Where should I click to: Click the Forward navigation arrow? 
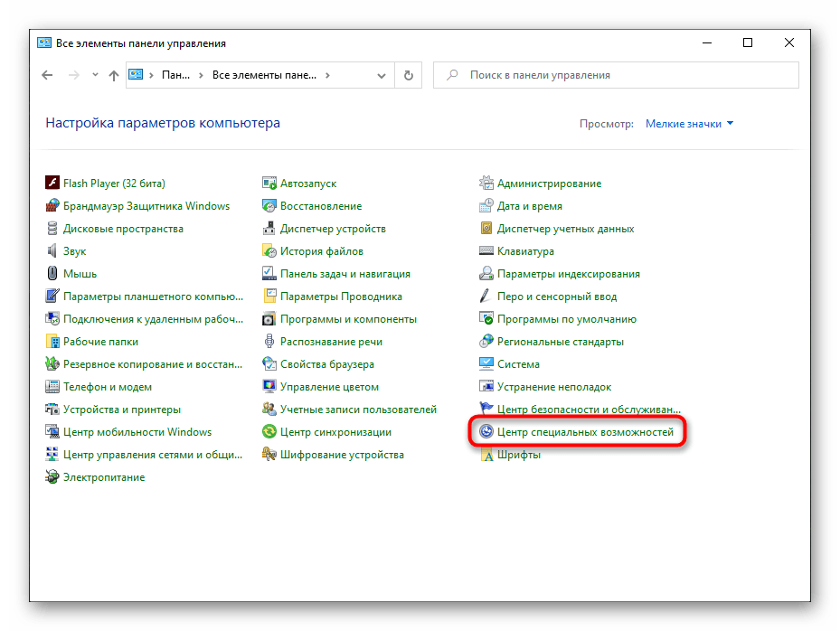point(74,75)
